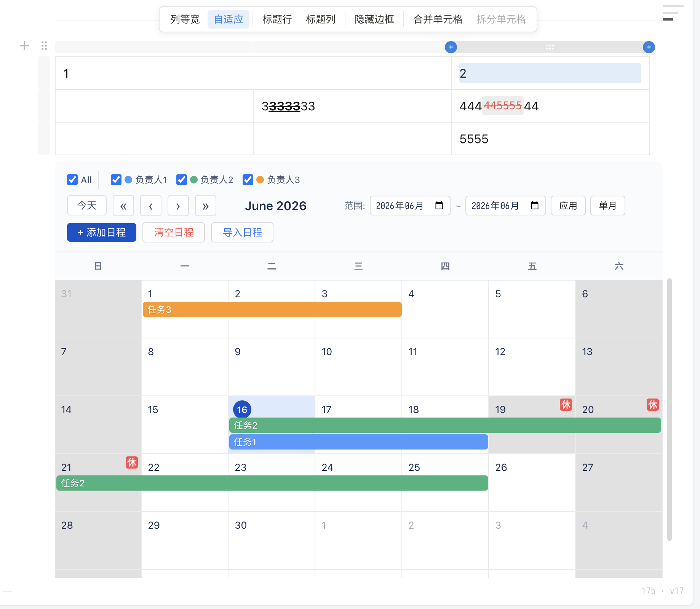Click the orange 任务3 event bar
The width and height of the screenshot is (700, 609).
click(x=272, y=309)
